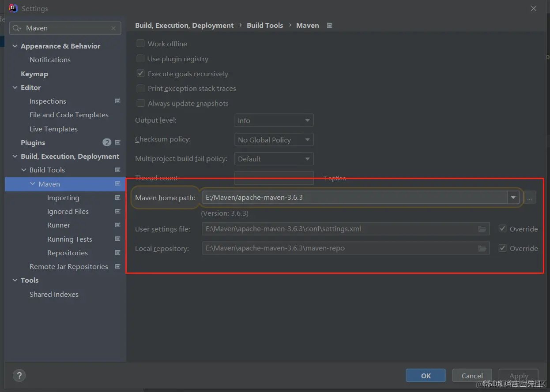Open the Output level dropdown
The width and height of the screenshot is (550, 392).
point(274,120)
